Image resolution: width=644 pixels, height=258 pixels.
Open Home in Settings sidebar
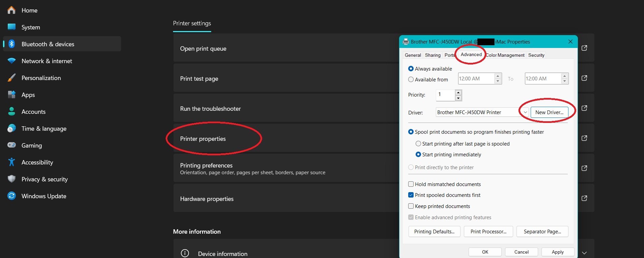(x=62, y=10)
